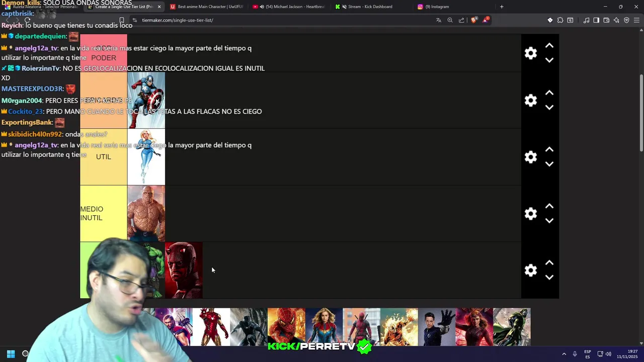The image size is (644, 362).
Task: Click the tiermaker.com address bar
Action: (x=282, y=20)
